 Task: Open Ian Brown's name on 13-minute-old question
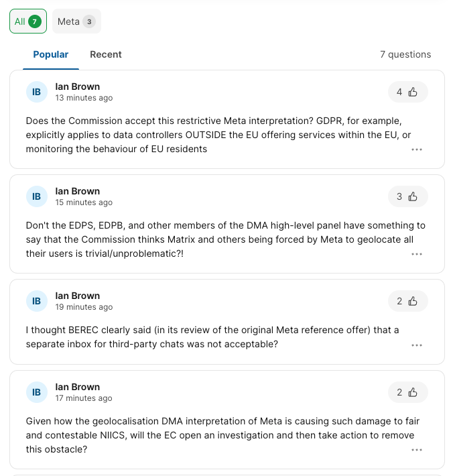pos(78,86)
